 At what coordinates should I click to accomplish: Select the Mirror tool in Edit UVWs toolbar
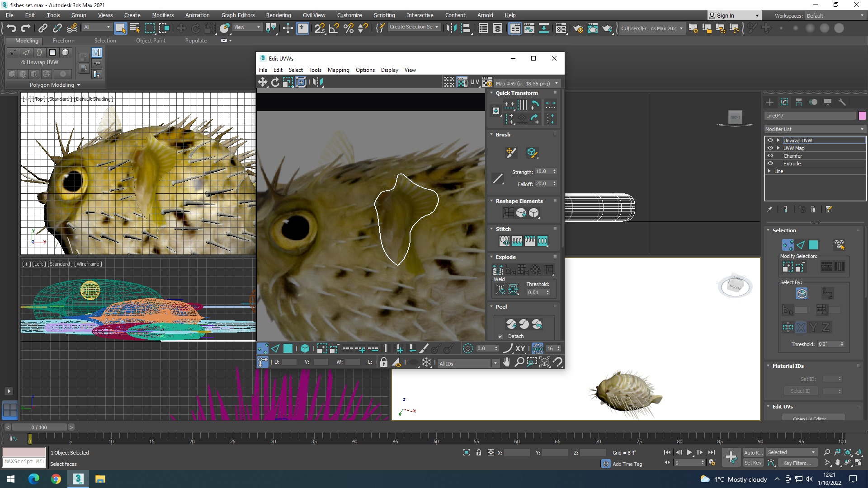[318, 82]
